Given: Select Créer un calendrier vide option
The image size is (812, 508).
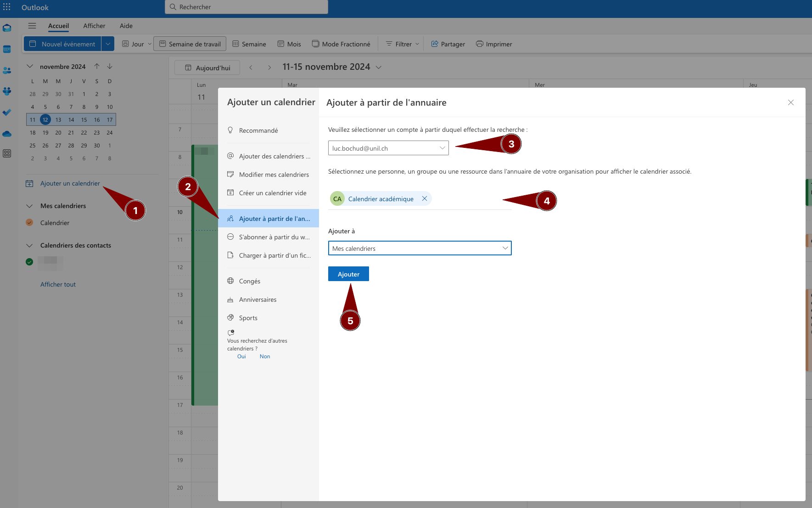Looking at the screenshot, I should [x=272, y=193].
